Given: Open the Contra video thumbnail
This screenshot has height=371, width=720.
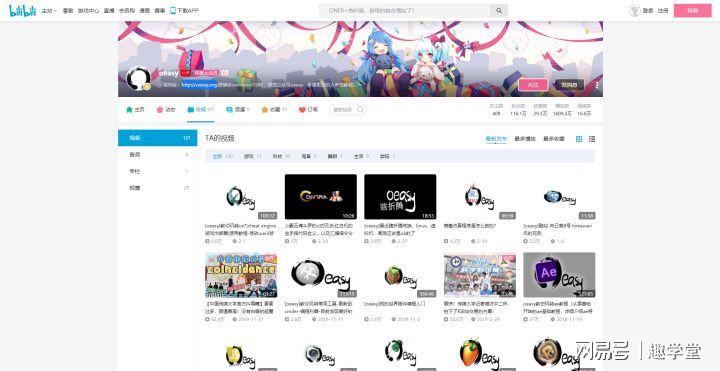Looking at the screenshot, I should pyautogui.click(x=321, y=197).
